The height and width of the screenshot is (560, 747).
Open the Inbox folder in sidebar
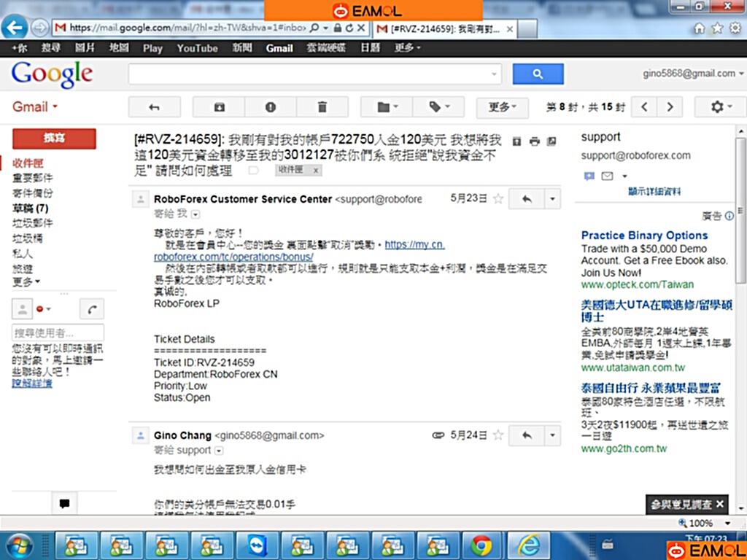pos(28,163)
